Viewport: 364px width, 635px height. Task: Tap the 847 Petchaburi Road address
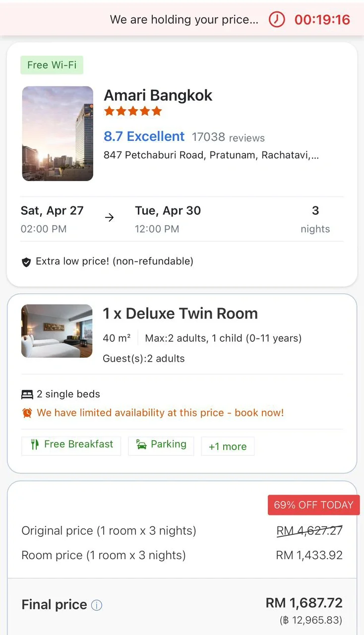211,155
